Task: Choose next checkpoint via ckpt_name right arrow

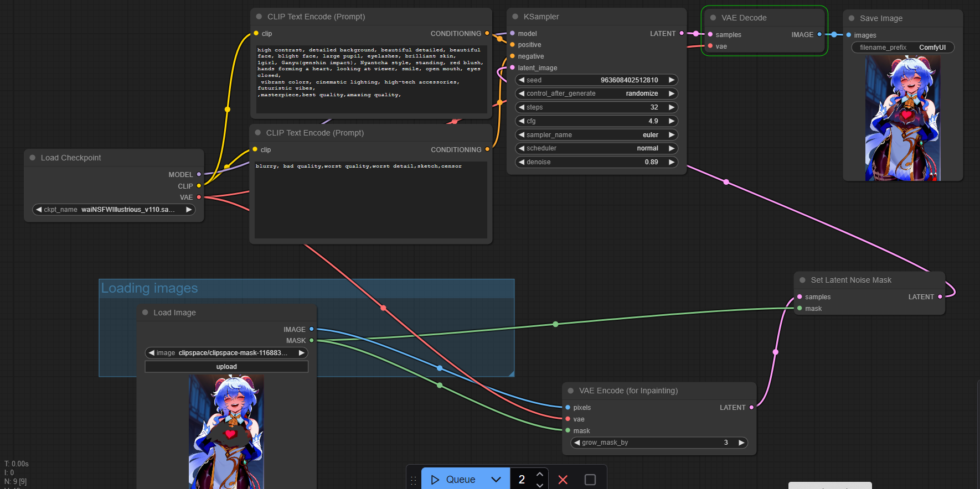Action: 189,210
